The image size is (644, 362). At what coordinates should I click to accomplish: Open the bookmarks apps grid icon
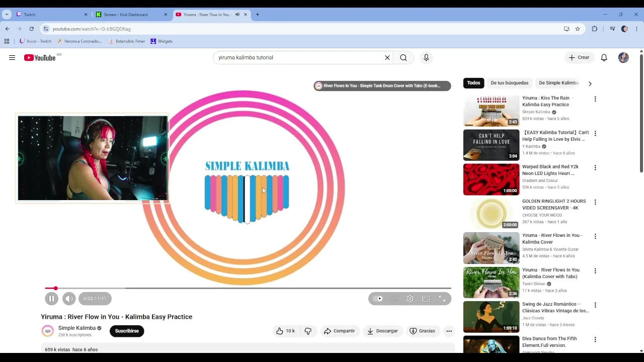point(7,41)
